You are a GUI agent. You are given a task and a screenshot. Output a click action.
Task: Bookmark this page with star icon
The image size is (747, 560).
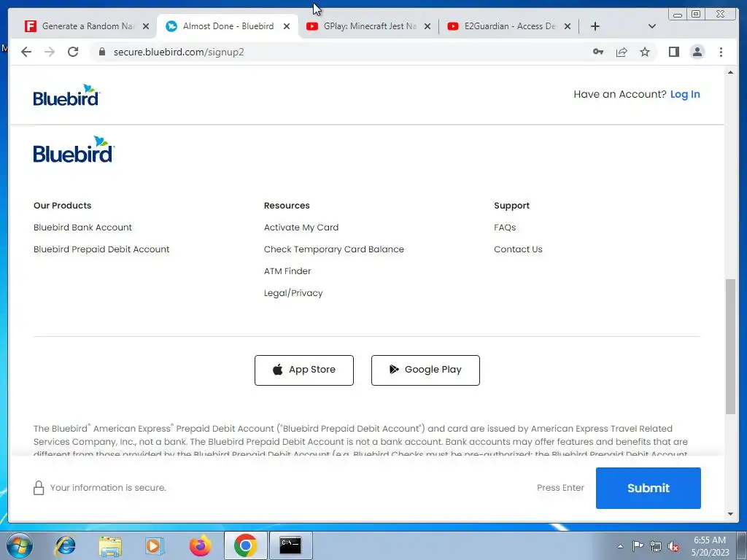click(x=645, y=52)
